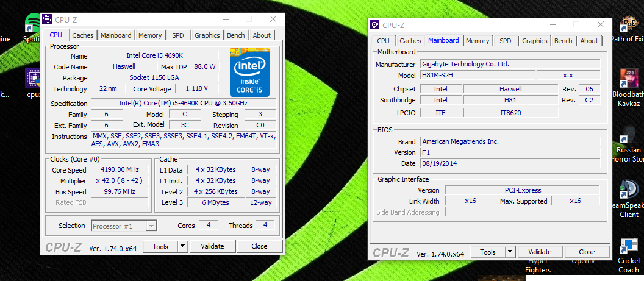Click the Max TDP value 88.0 W
Viewport: 644px width, 281px height.
205,66
